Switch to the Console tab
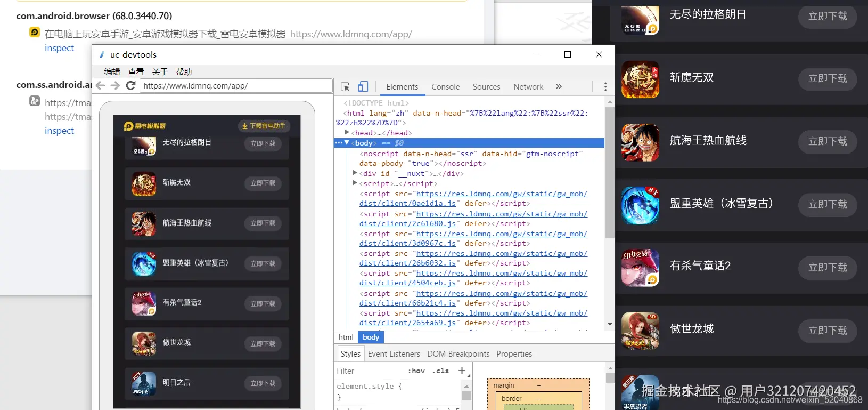The image size is (868, 410). (445, 87)
